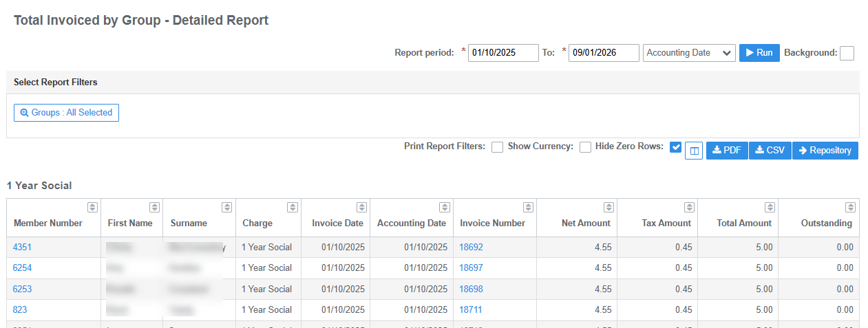Screen dimensions: 868x328
Task: Open member number 6253
Action: click(22, 289)
